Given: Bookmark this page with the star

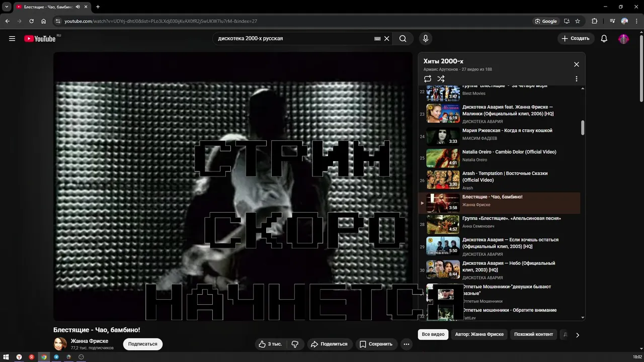Looking at the screenshot, I should [578, 21].
